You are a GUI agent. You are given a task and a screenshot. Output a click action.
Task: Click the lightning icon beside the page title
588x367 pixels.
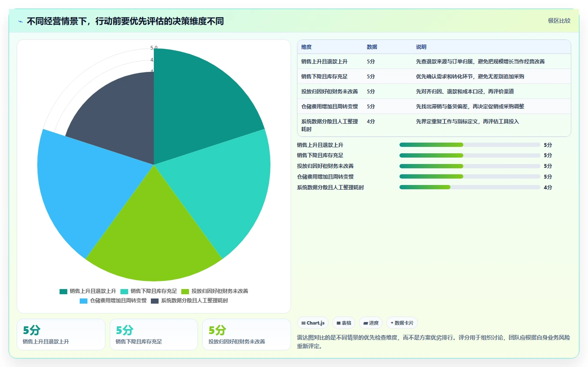pyautogui.click(x=20, y=21)
